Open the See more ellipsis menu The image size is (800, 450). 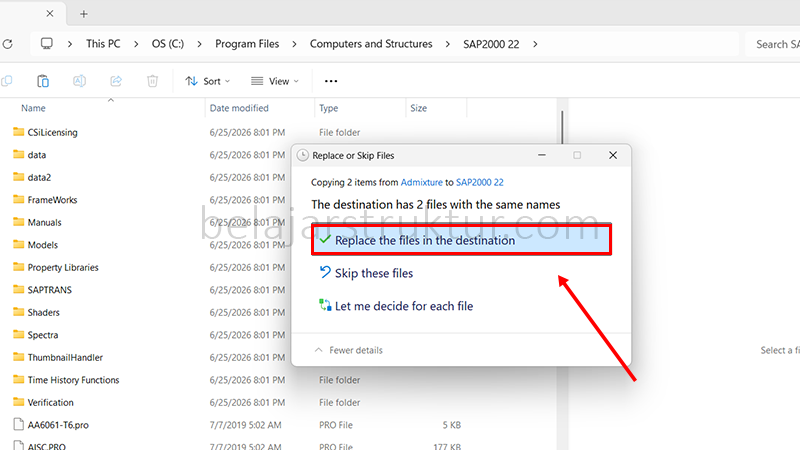(331, 81)
